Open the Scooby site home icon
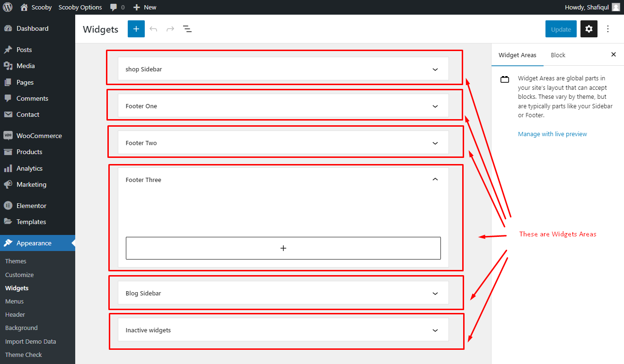624x364 pixels. pyautogui.click(x=24, y=7)
